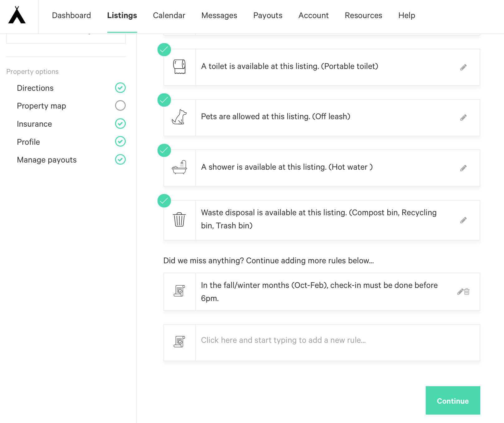Open Directions in the Property options sidebar
This screenshot has height=423, width=504.
pos(35,88)
